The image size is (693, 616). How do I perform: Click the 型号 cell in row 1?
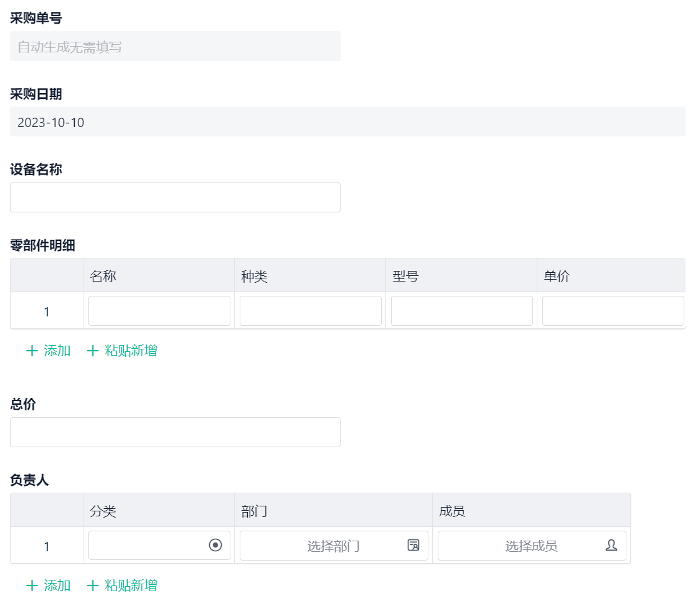pyautogui.click(x=462, y=311)
